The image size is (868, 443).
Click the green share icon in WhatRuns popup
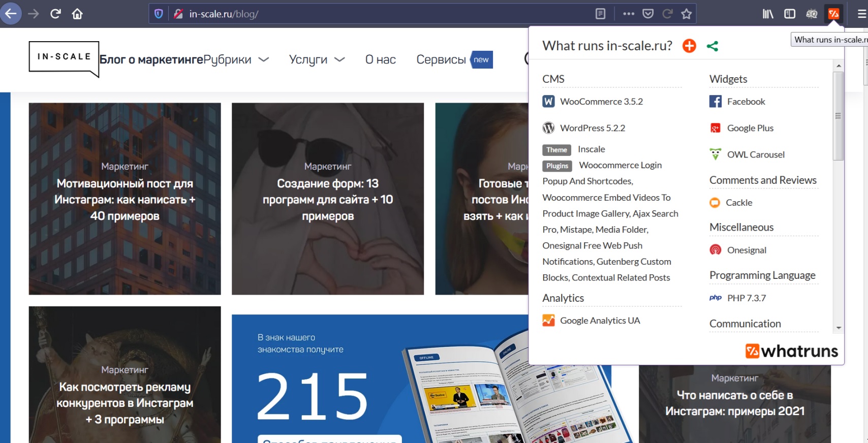point(712,46)
